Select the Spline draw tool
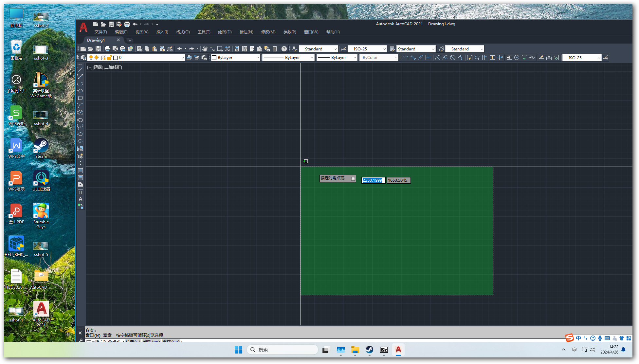 [x=80, y=127]
